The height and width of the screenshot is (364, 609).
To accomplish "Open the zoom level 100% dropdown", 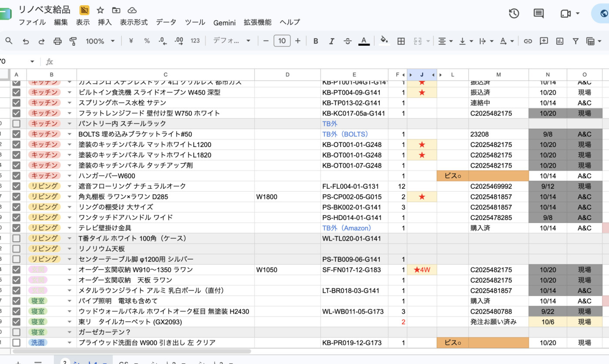I will (100, 41).
